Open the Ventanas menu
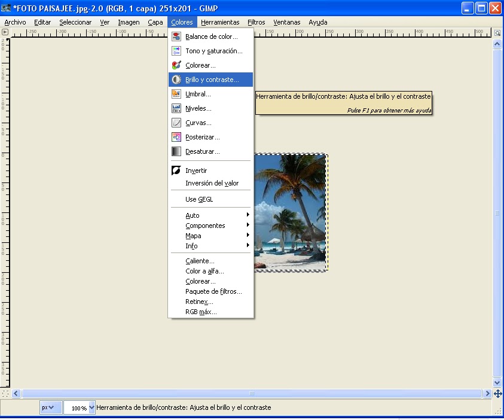The image size is (504, 420). pos(287,22)
